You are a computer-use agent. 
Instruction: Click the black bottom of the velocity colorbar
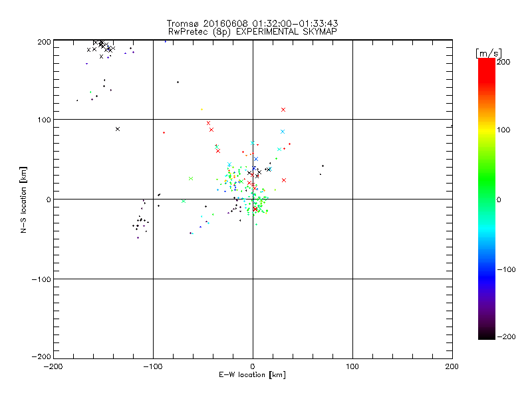tap(487, 334)
